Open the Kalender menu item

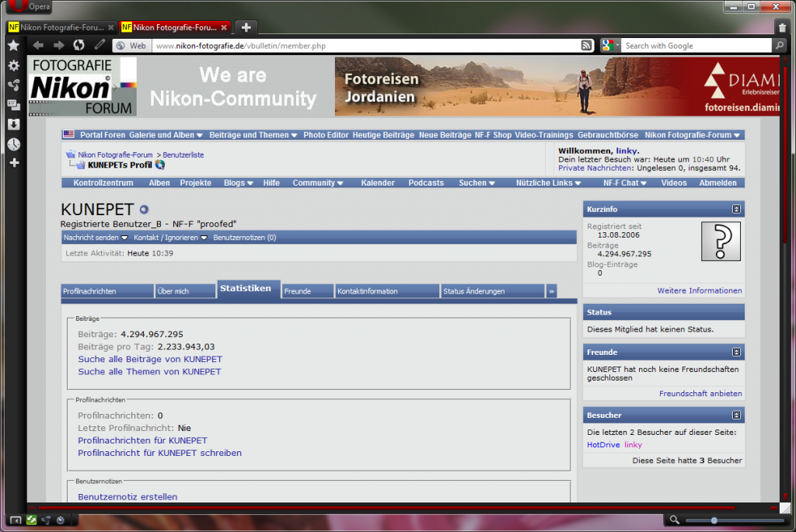coord(378,183)
